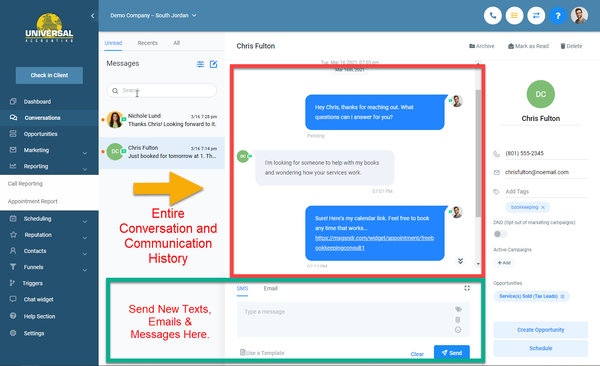The image size is (600, 366).
Task: Jump to latest message double-chevron
Action: click(460, 261)
